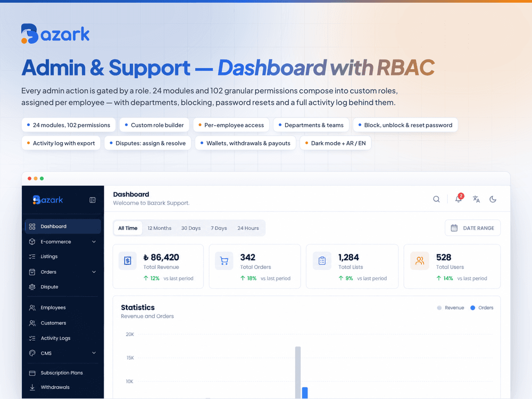Click the E-commerce cube icon

(32, 242)
